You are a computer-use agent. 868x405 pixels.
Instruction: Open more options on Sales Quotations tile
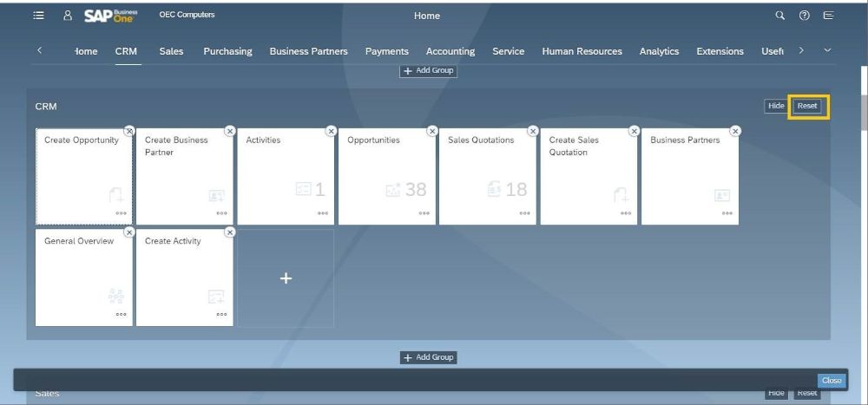[525, 213]
